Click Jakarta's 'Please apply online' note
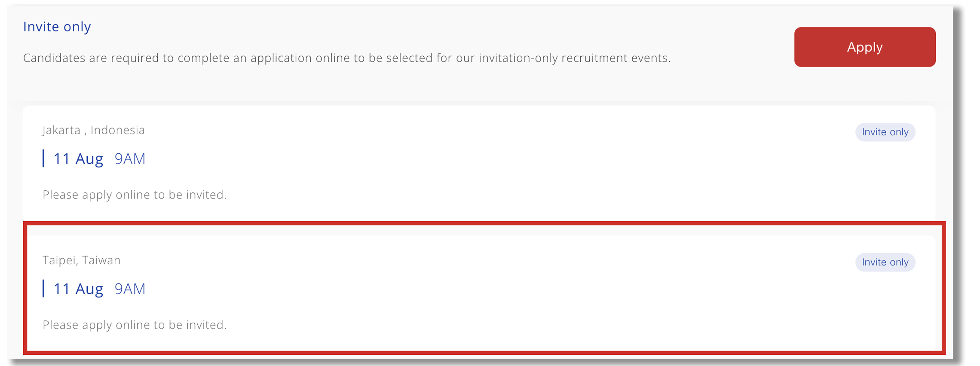The height and width of the screenshot is (366, 980). coord(134,195)
